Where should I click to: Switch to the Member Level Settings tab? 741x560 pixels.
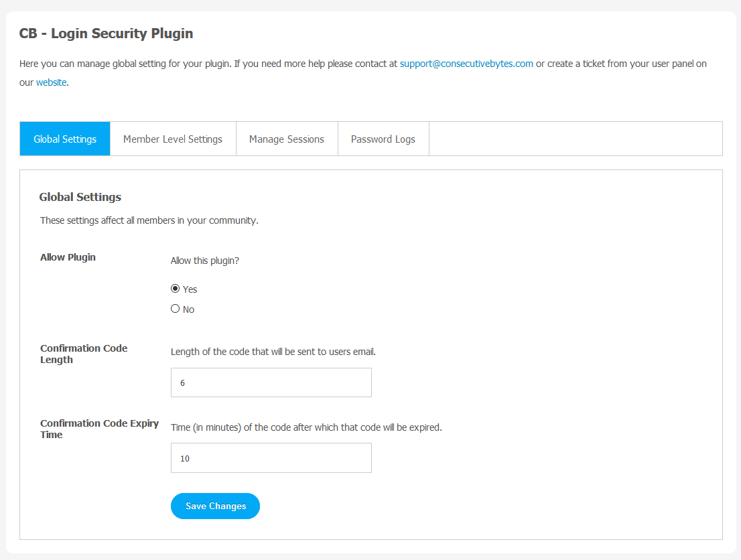(x=173, y=139)
